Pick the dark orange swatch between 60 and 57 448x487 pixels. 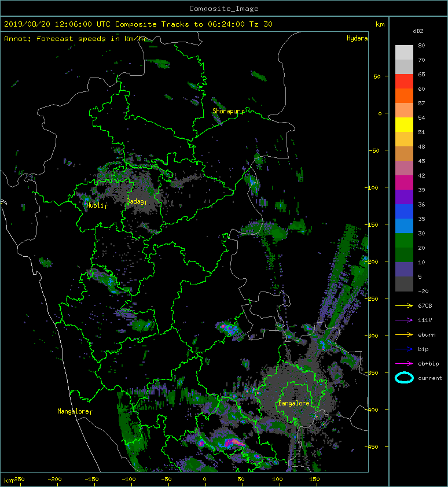coord(404,95)
